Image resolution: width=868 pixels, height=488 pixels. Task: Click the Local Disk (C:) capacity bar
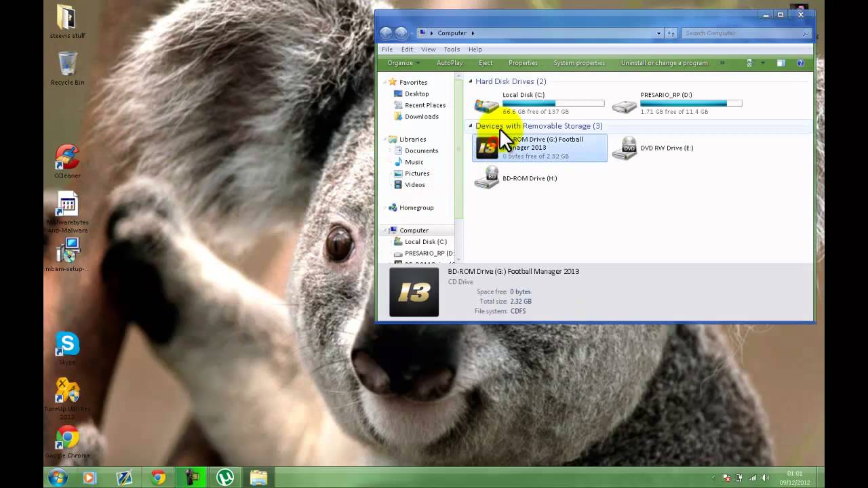tap(553, 104)
